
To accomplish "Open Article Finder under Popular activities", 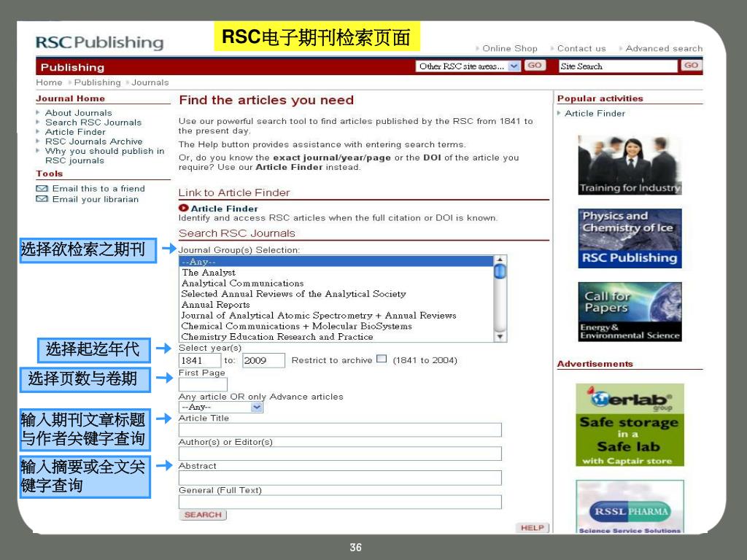I will coord(595,113).
